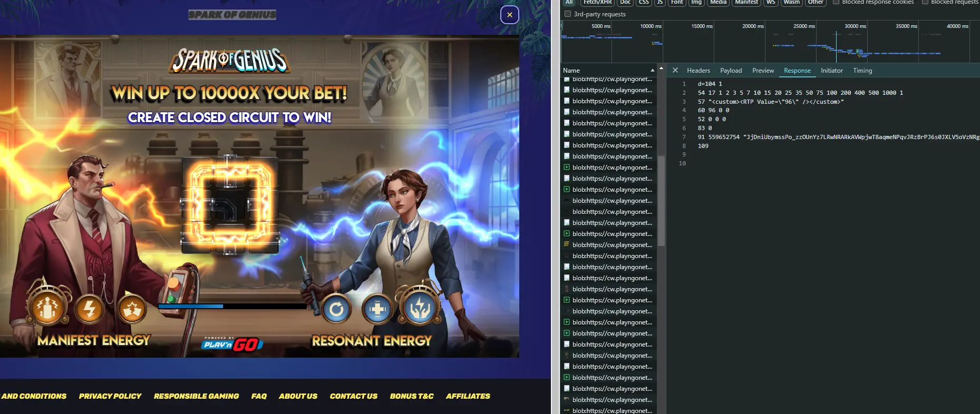Click the 30000 ms timeline marker
The image size is (980, 414).
(x=855, y=26)
